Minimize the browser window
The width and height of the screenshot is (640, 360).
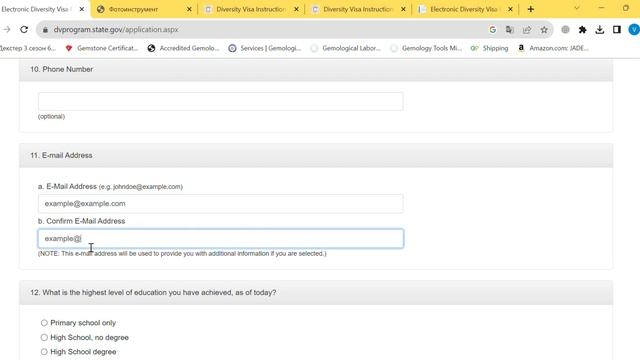click(x=601, y=8)
